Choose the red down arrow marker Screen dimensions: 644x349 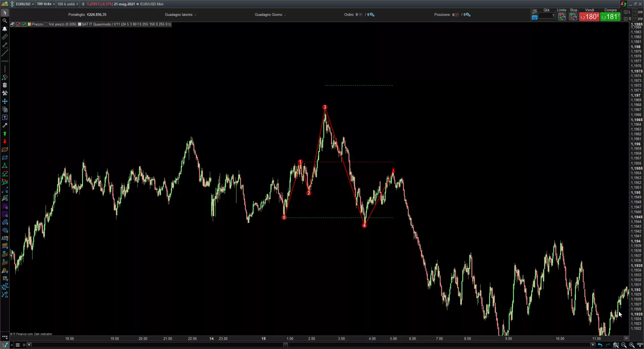click(x=5, y=142)
